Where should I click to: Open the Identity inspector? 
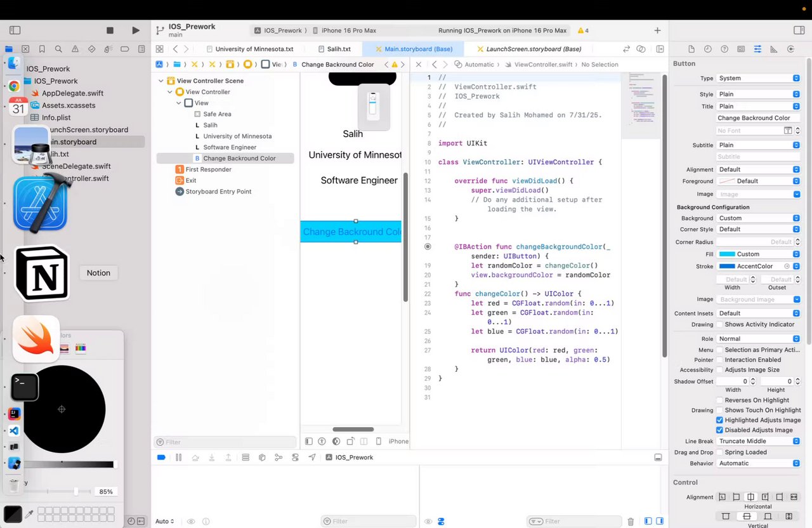pos(741,49)
